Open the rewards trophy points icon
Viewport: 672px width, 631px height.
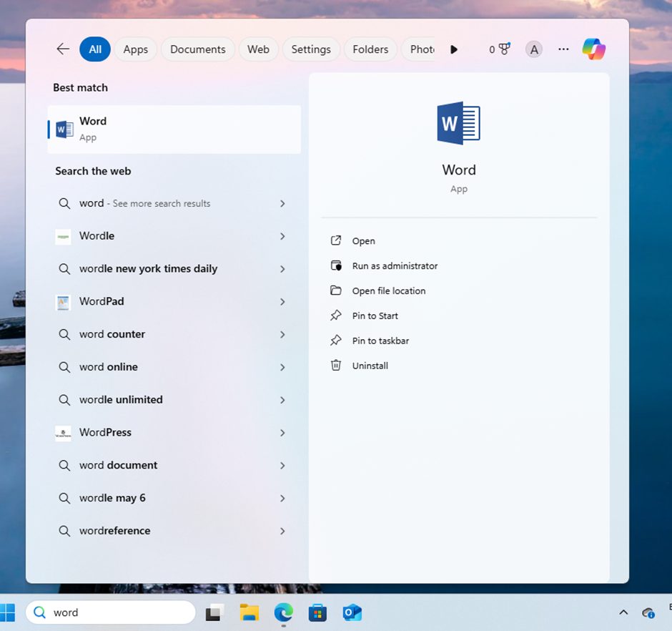(500, 49)
